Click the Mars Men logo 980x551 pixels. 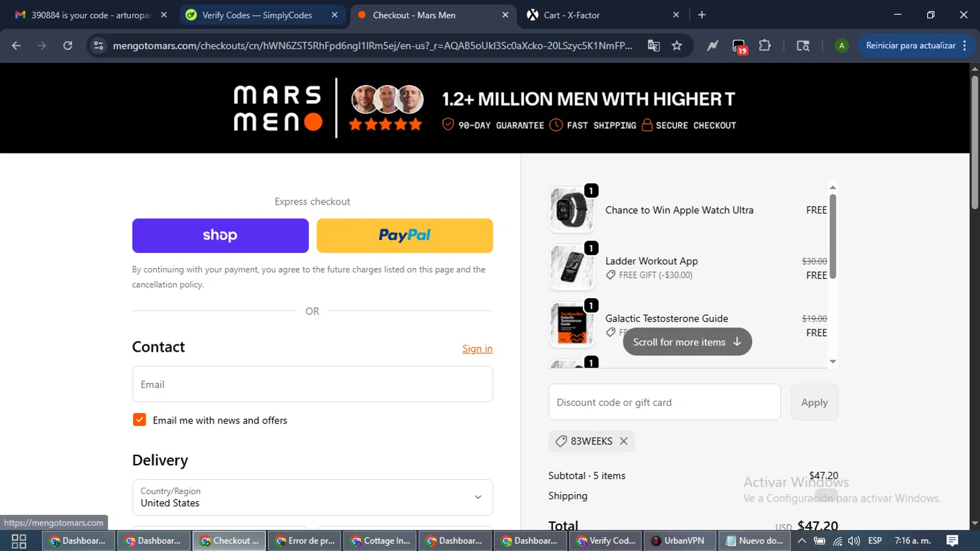[278, 108]
